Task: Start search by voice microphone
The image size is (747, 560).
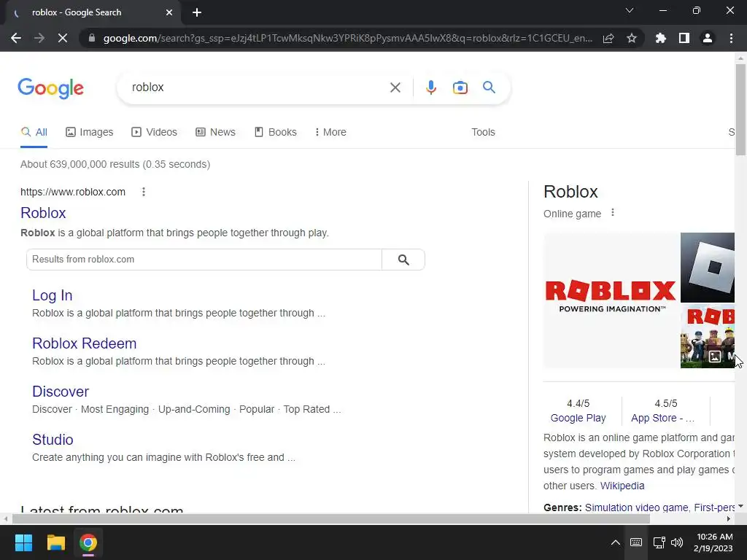Action: (x=430, y=87)
